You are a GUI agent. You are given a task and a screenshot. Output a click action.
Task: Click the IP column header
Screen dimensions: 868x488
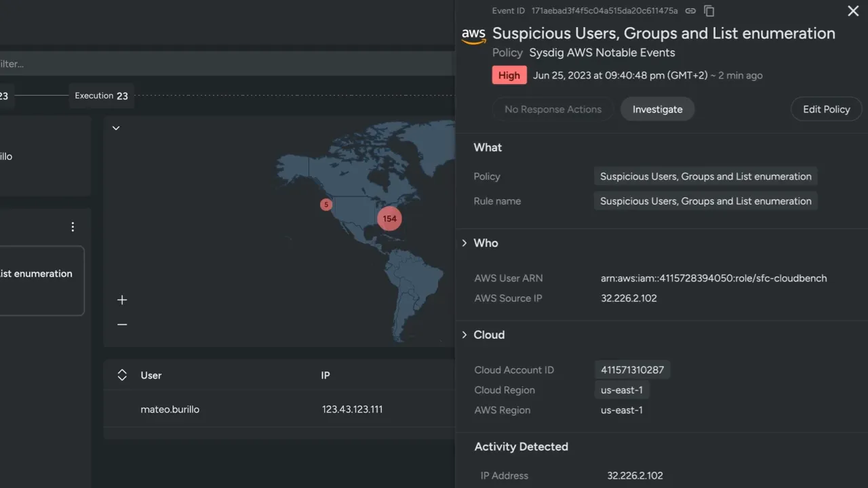(325, 375)
